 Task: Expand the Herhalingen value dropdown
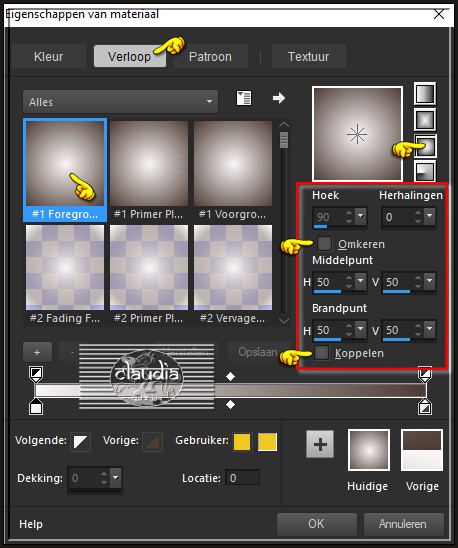pos(430,216)
